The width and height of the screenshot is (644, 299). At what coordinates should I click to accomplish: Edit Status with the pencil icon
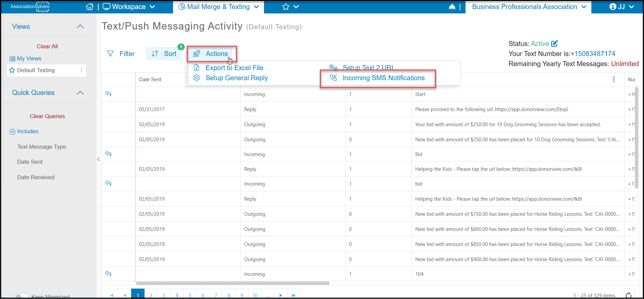point(554,44)
